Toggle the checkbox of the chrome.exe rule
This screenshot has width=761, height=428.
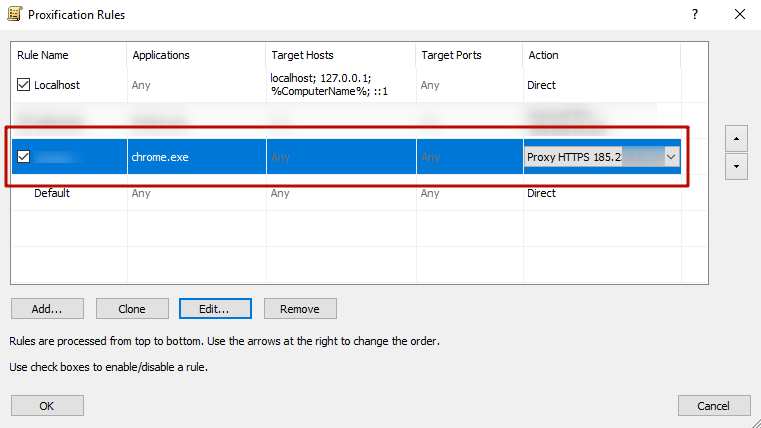pos(24,157)
